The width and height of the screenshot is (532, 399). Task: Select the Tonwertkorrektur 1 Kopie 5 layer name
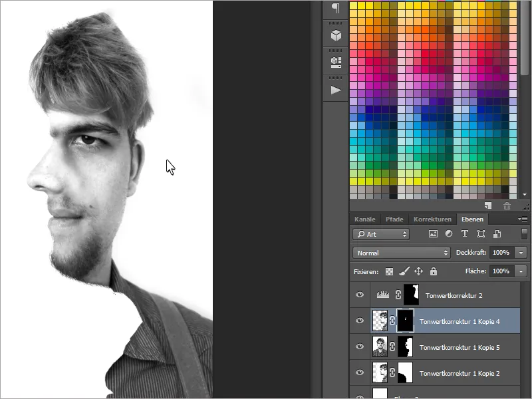[460, 347]
